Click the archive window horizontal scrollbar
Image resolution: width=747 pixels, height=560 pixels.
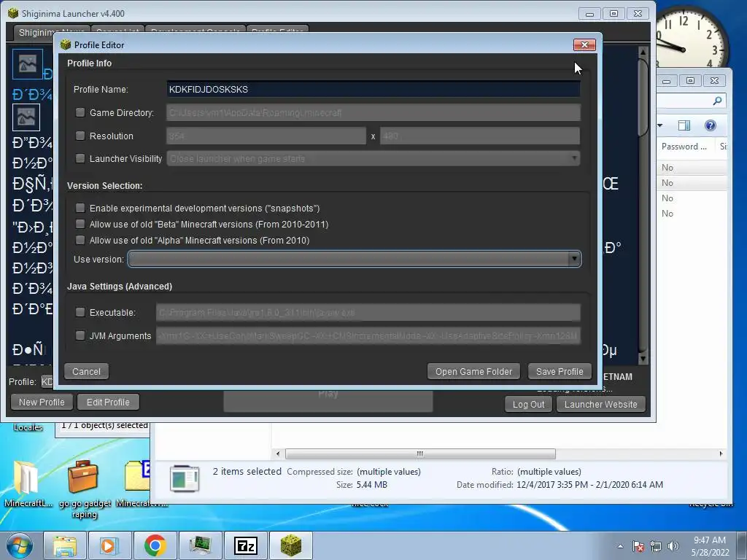pos(420,454)
